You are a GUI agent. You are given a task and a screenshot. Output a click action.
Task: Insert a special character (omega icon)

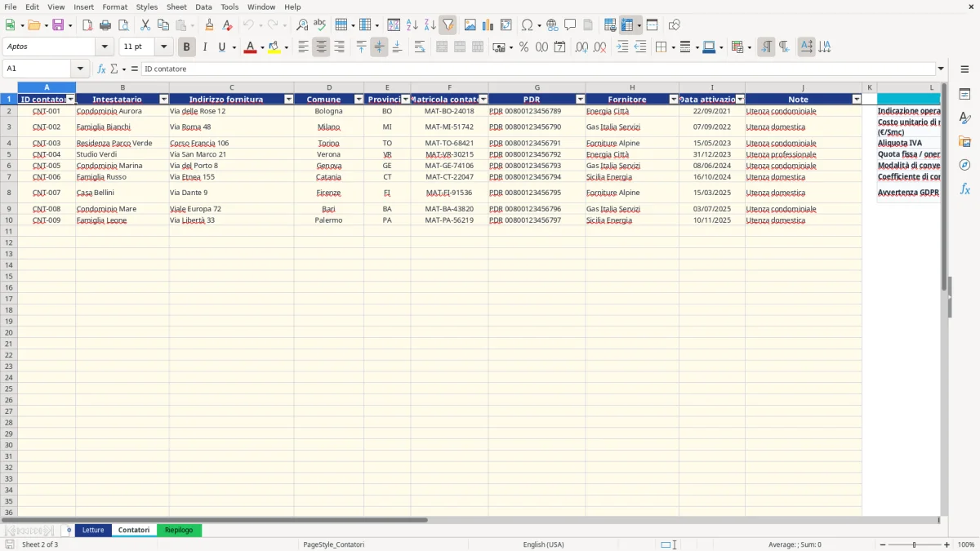click(527, 25)
